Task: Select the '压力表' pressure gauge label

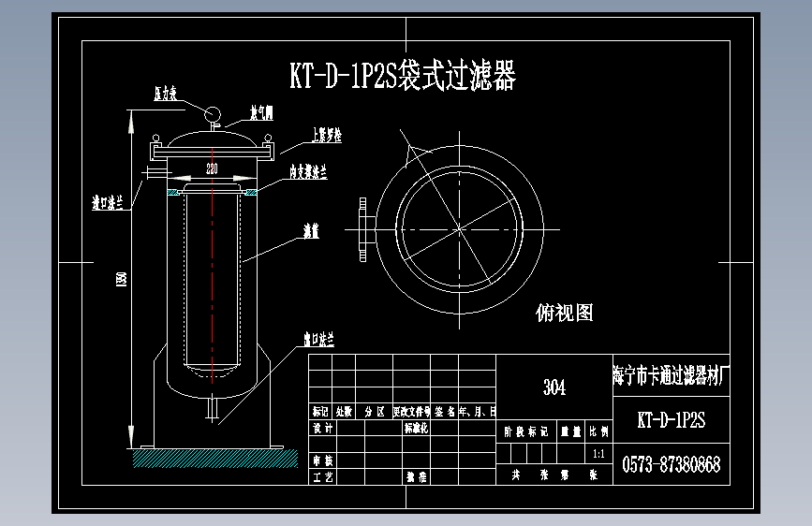Action: pyautogui.click(x=165, y=94)
